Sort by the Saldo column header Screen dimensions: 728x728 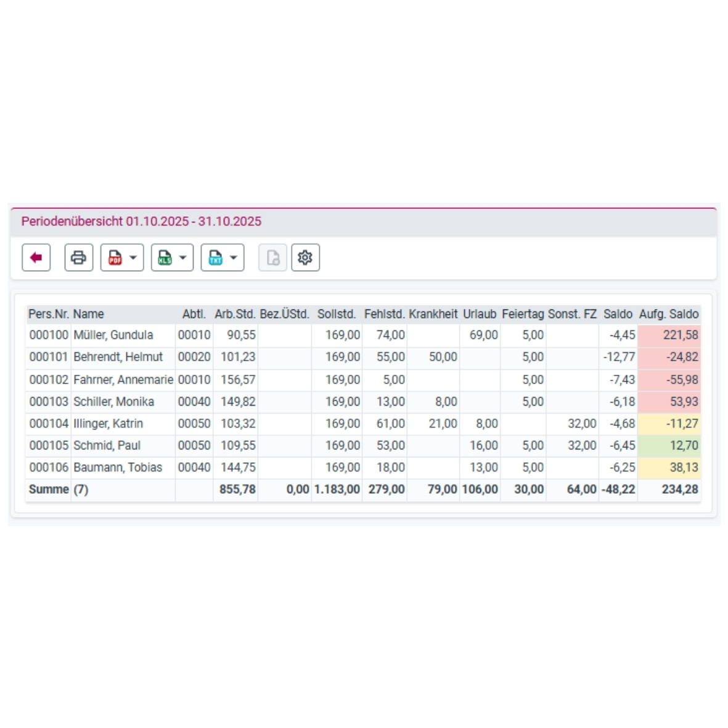[618, 314]
